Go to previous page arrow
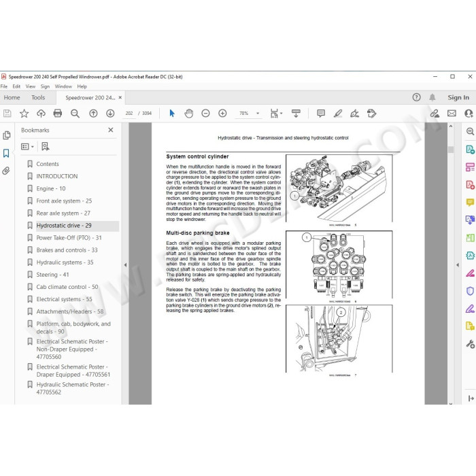The image size is (476, 476). pyautogui.click(x=93, y=114)
